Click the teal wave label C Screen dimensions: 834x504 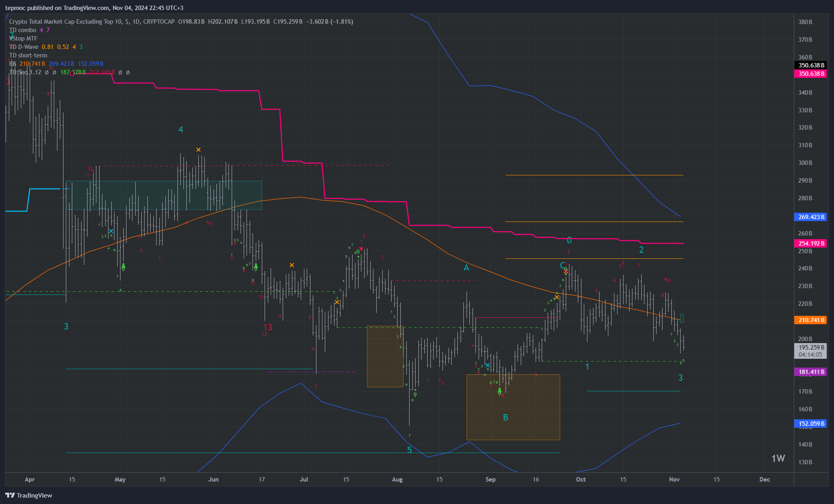pos(563,265)
